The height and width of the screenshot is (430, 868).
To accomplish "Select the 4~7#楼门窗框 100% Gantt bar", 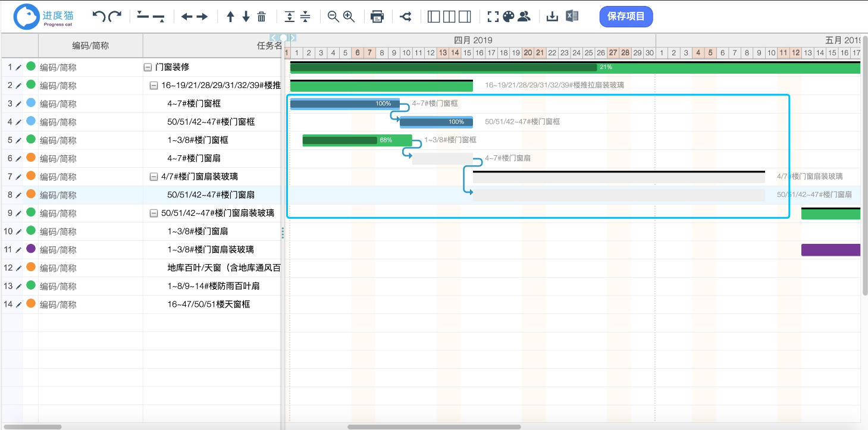I will (x=345, y=104).
